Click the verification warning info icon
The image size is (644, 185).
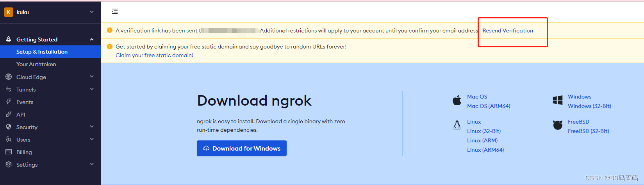click(x=110, y=30)
